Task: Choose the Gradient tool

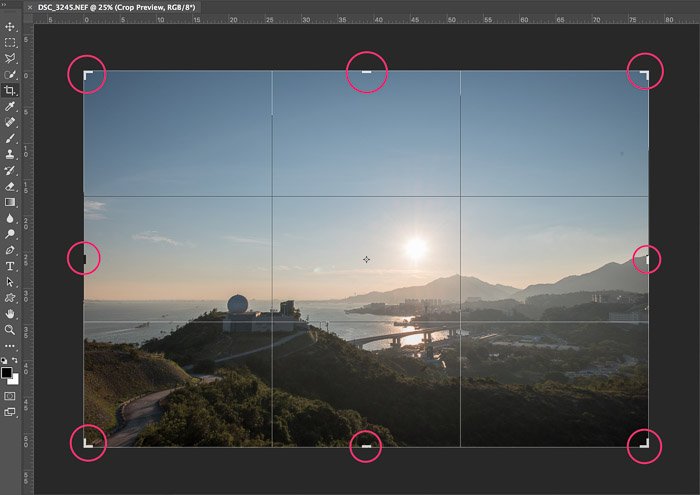Action: 10,202
